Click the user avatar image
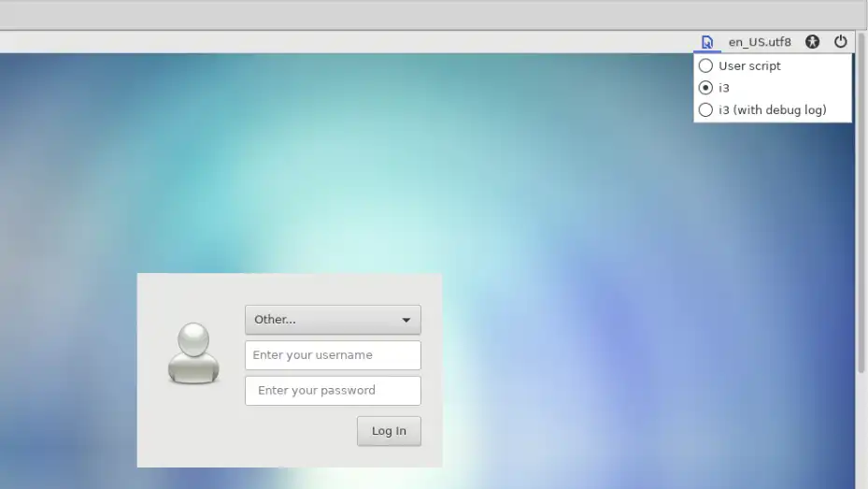The image size is (868, 489). coord(193,353)
